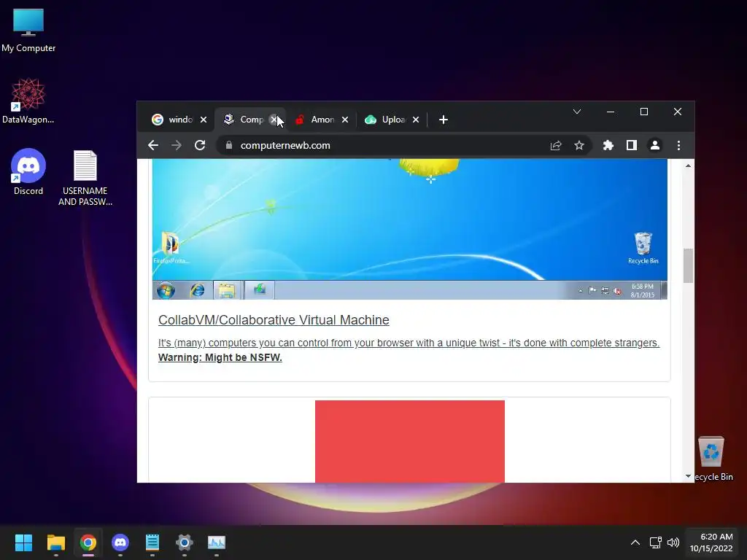The width and height of the screenshot is (747, 560).
Task: Open the DataWagon desktop shortcut
Action: [x=28, y=101]
